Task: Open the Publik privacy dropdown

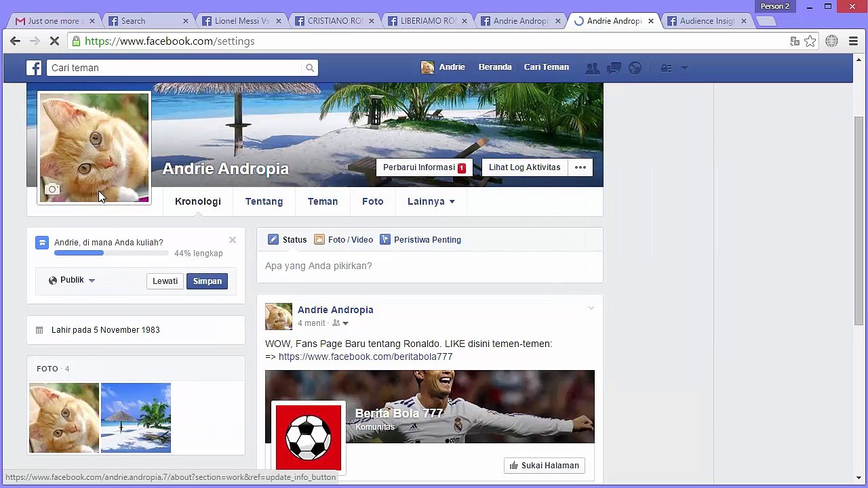Action: (72, 280)
